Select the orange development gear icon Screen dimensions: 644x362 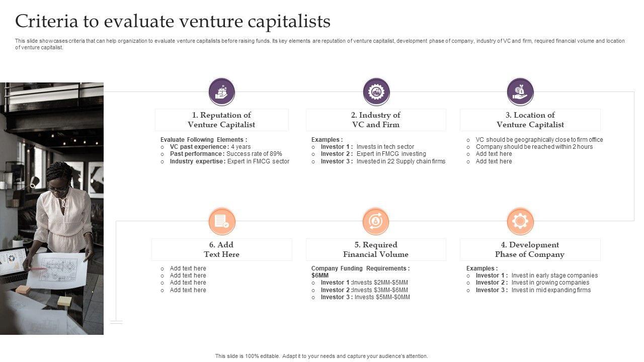point(520,221)
